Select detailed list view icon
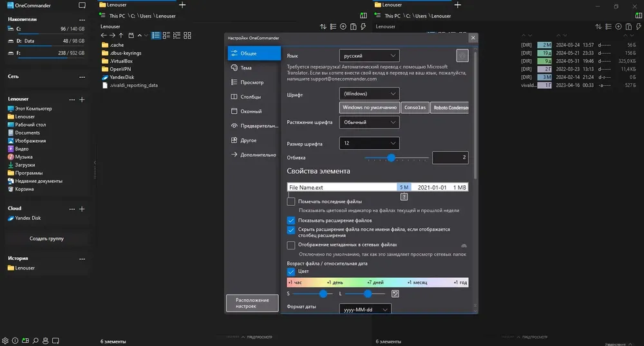Image resolution: width=644 pixels, height=346 pixels. (x=156, y=35)
